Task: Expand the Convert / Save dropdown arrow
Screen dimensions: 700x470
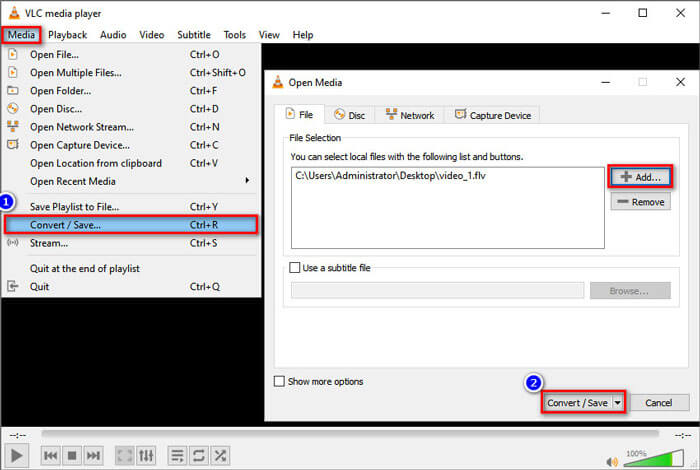Action: coord(617,403)
